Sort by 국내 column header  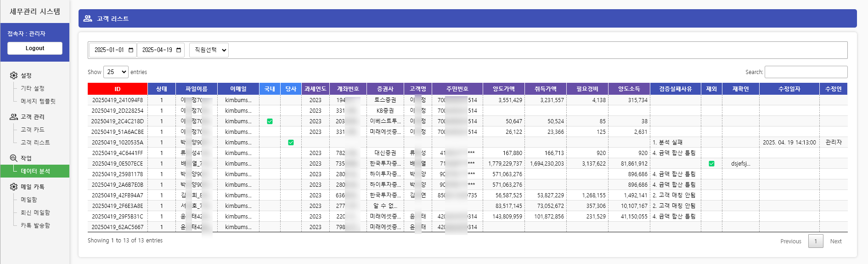pyautogui.click(x=270, y=89)
